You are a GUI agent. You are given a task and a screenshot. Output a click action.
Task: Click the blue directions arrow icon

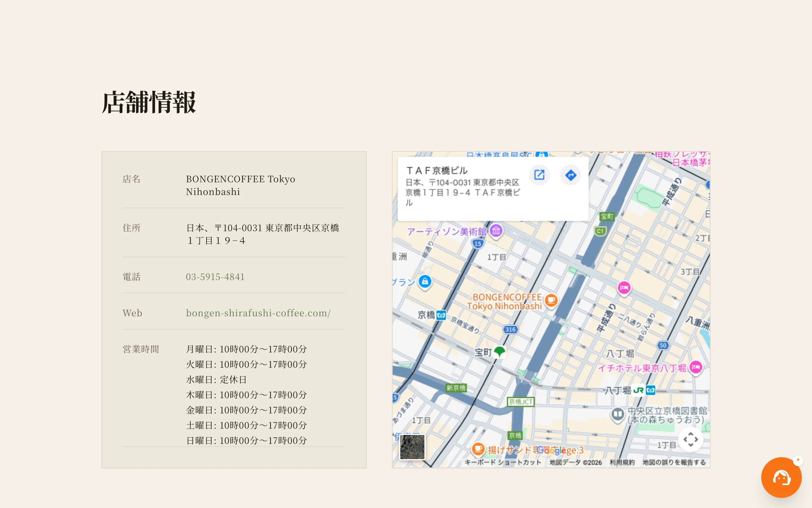pyautogui.click(x=570, y=175)
